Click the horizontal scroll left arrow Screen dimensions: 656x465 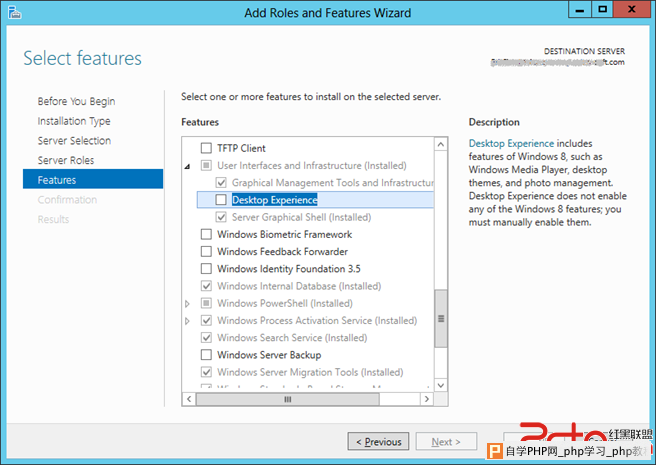tap(189, 399)
